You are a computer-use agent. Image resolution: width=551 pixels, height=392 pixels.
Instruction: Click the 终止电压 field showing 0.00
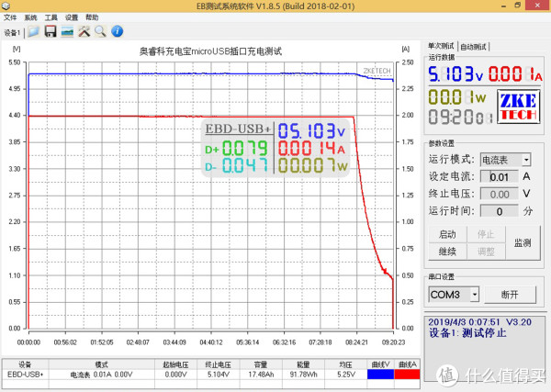click(500, 194)
